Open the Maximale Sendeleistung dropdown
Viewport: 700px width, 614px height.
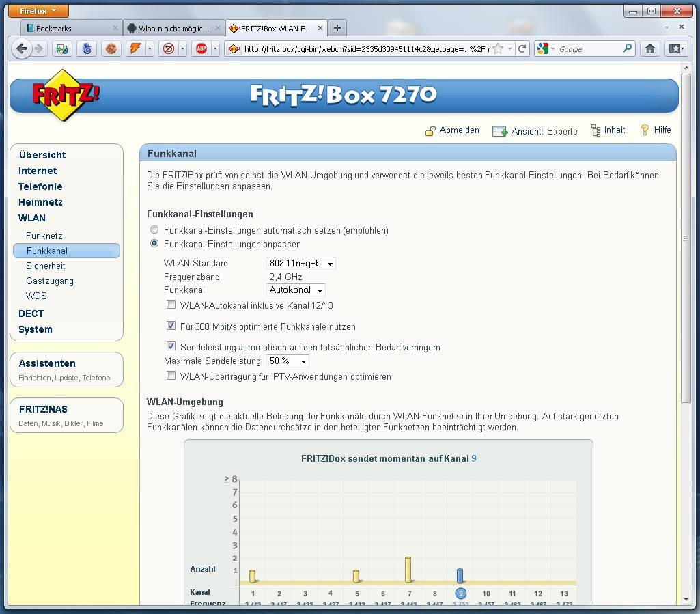(288, 361)
